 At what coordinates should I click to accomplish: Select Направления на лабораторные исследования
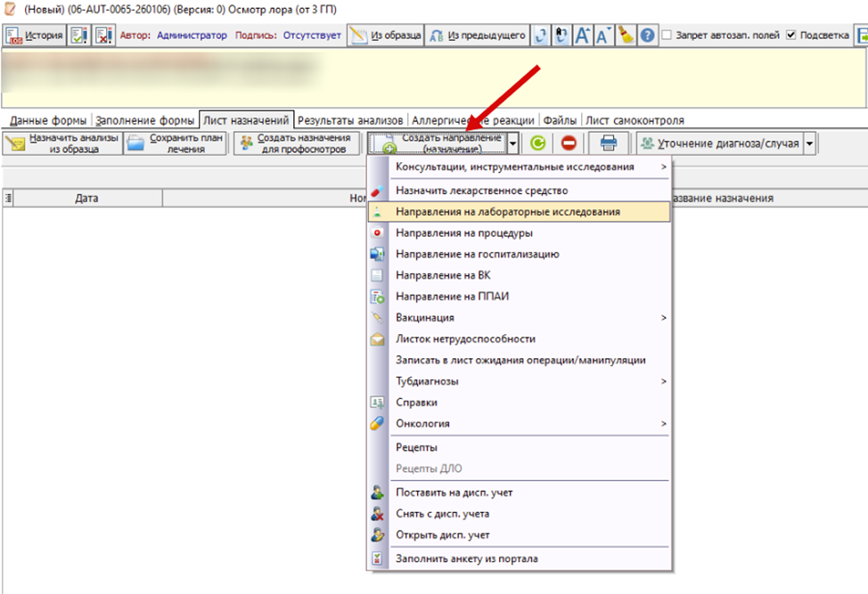point(508,212)
